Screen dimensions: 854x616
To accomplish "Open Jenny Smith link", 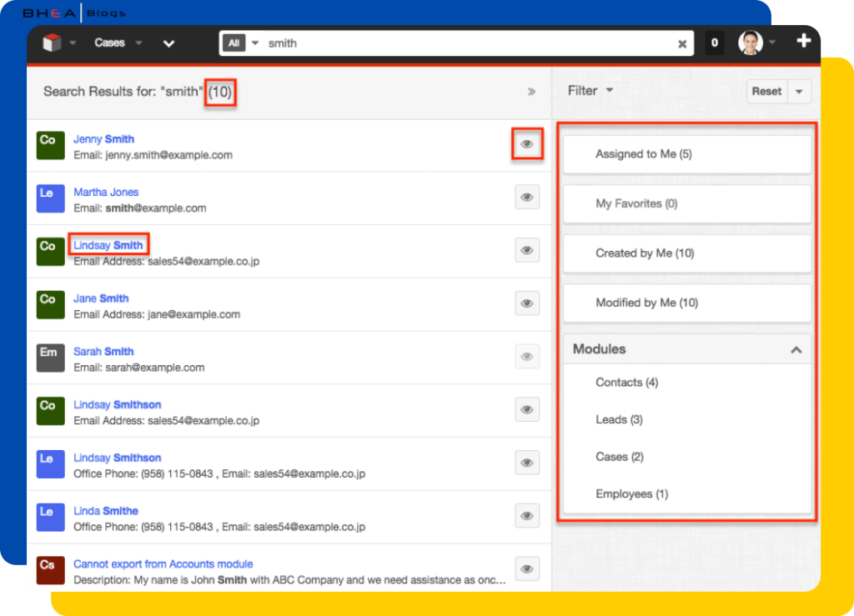I will (103, 139).
